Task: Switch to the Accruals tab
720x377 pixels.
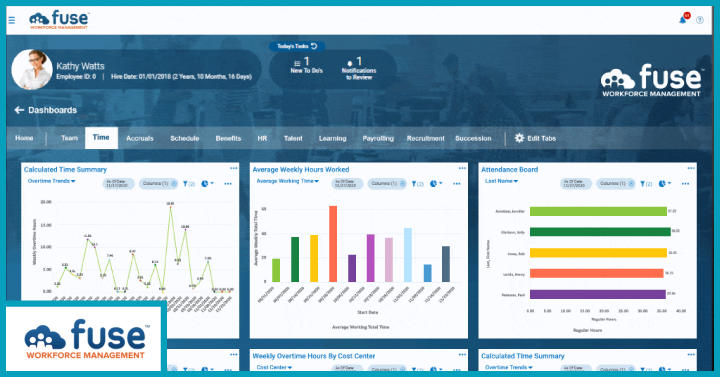Action: point(140,138)
